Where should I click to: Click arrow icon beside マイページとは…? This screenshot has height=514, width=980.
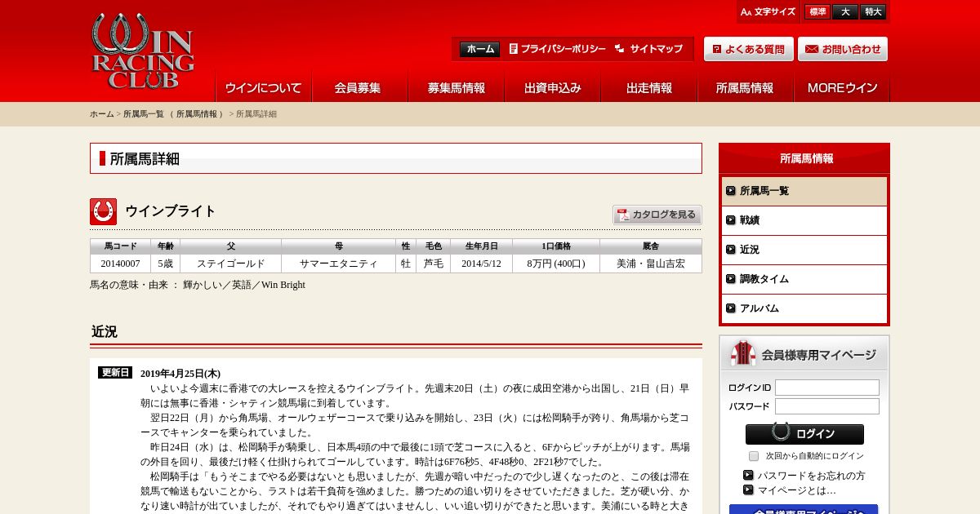click(x=748, y=490)
